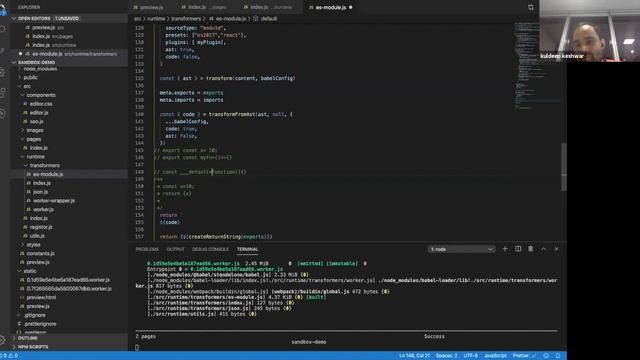Open registor.js in the explorer
The height and width of the screenshot is (360, 640).
41,227
